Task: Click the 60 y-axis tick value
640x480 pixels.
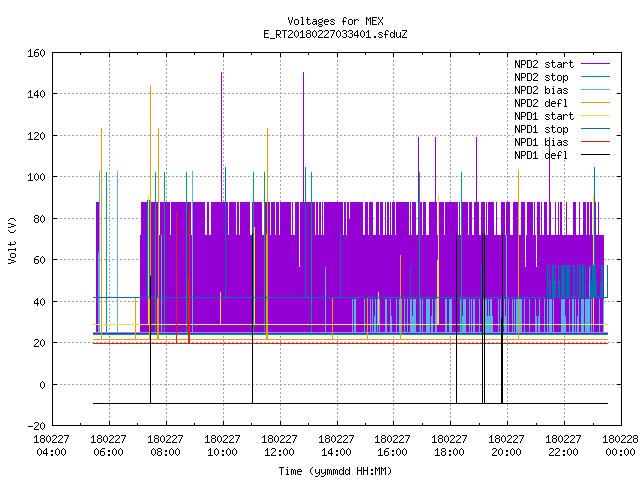Action: 39,260
